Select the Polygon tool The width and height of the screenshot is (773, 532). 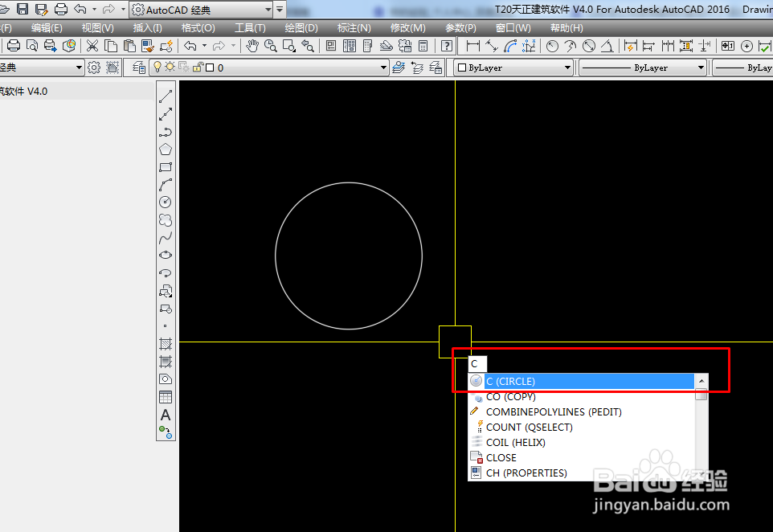166,149
